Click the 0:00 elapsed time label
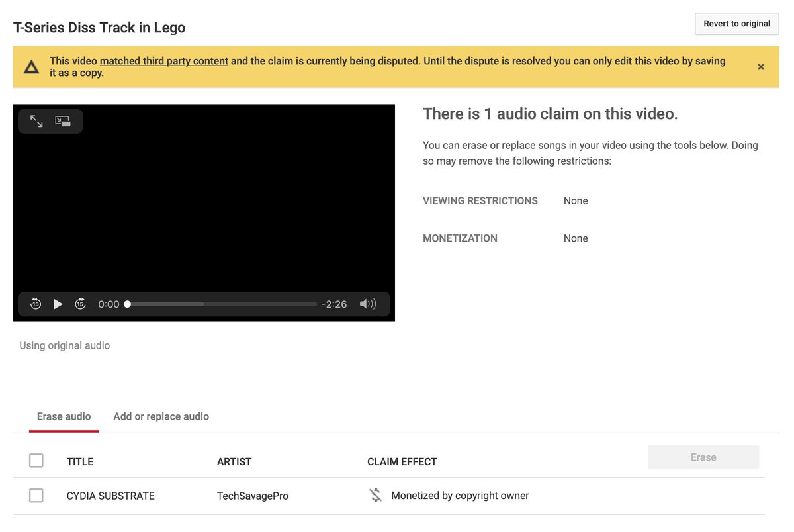Screen dimensions: 794x532 109,304
